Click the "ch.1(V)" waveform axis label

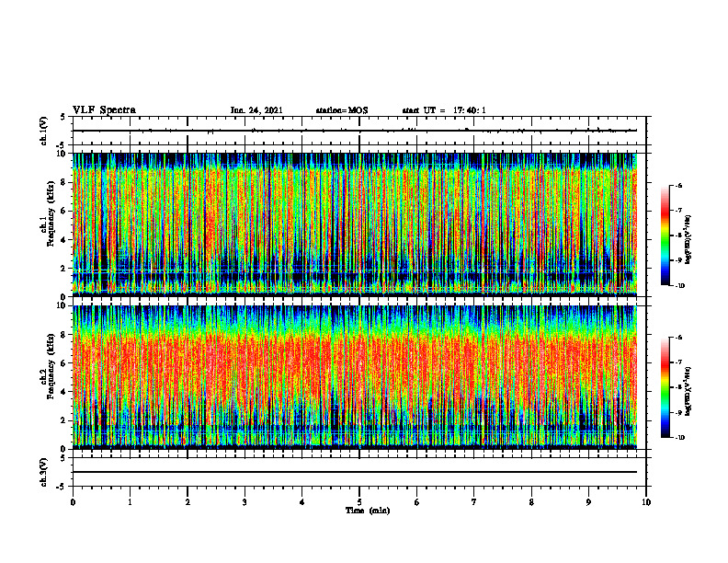pyautogui.click(x=44, y=131)
